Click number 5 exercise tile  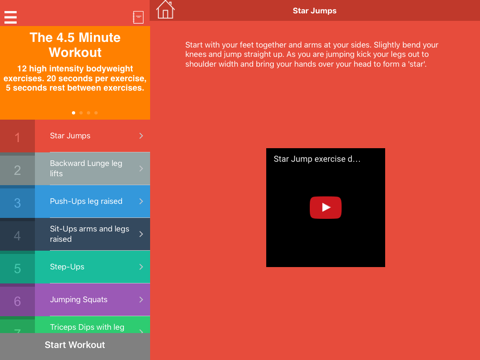pos(17,267)
